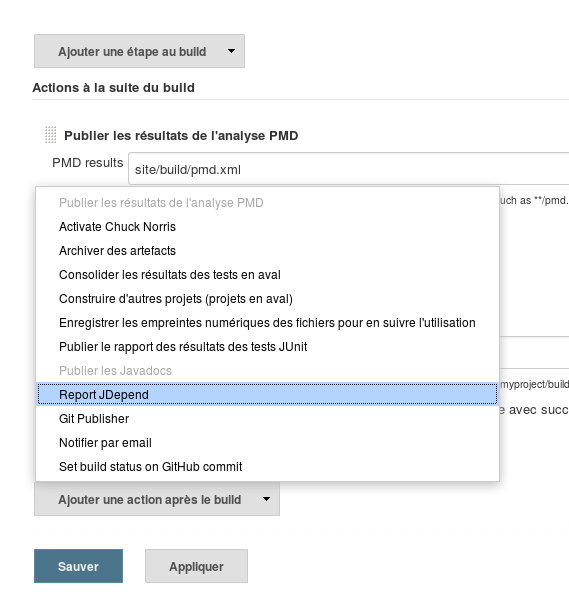Select highlighted Report JDepend entry
The height and width of the screenshot is (605, 569).
point(267,394)
